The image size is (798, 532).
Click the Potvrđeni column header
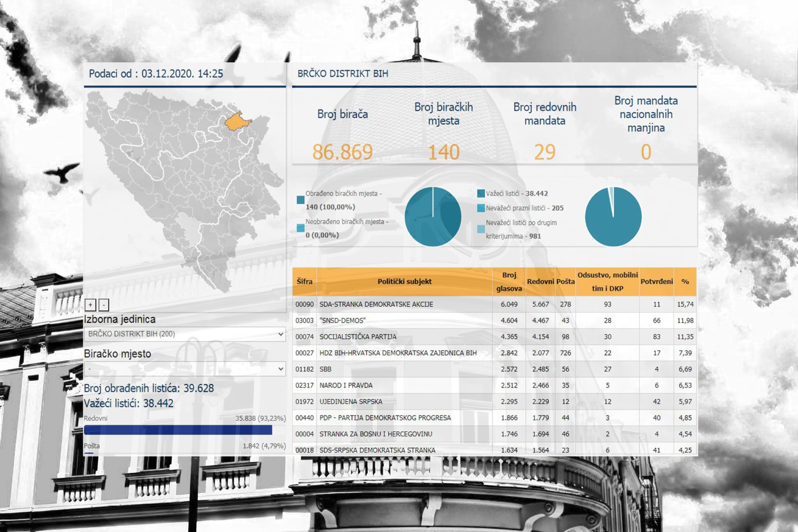656,282
